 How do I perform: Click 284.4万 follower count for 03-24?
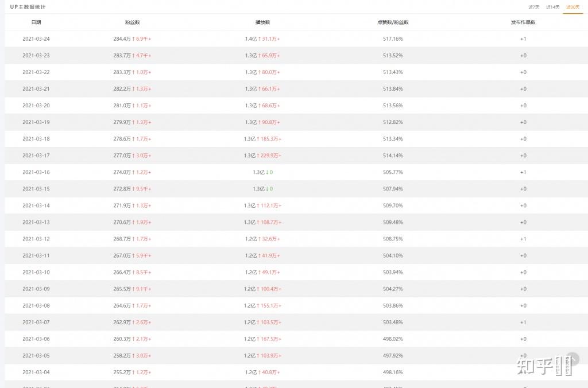coord(122,39)
